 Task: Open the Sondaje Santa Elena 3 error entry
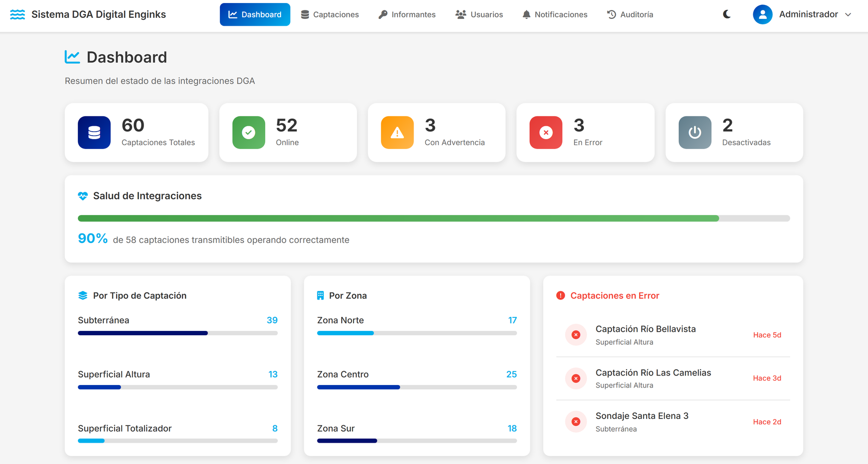(673, 422)
